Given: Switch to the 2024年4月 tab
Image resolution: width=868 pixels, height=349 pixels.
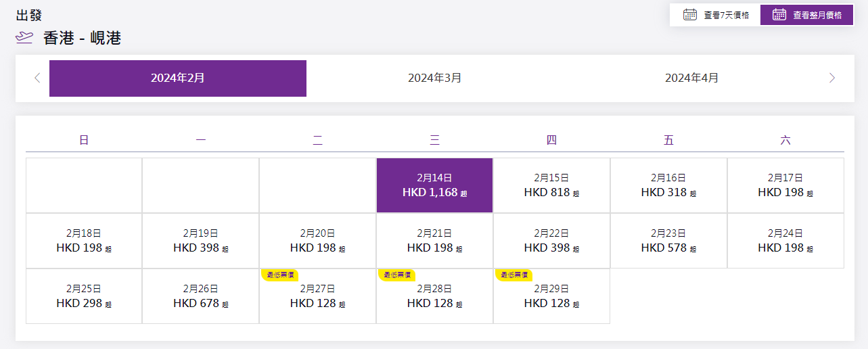Looking at the screenshot, I should [x=691, y=78].
